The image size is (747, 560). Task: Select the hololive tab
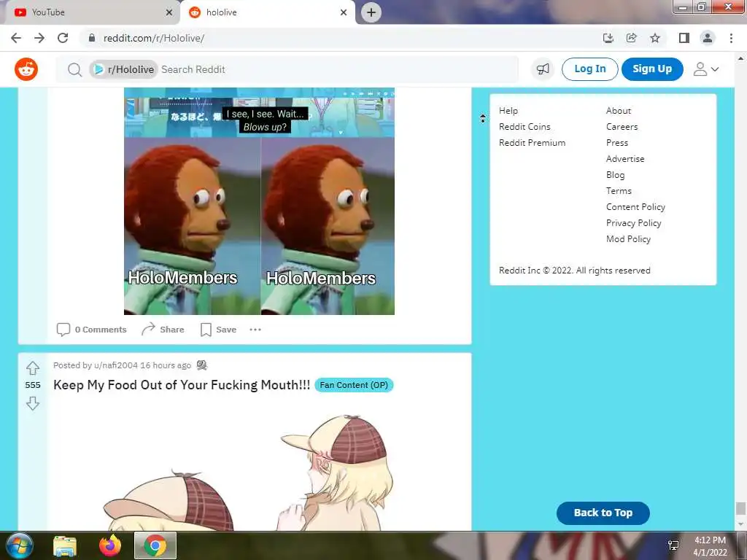[x=267, y=12]
